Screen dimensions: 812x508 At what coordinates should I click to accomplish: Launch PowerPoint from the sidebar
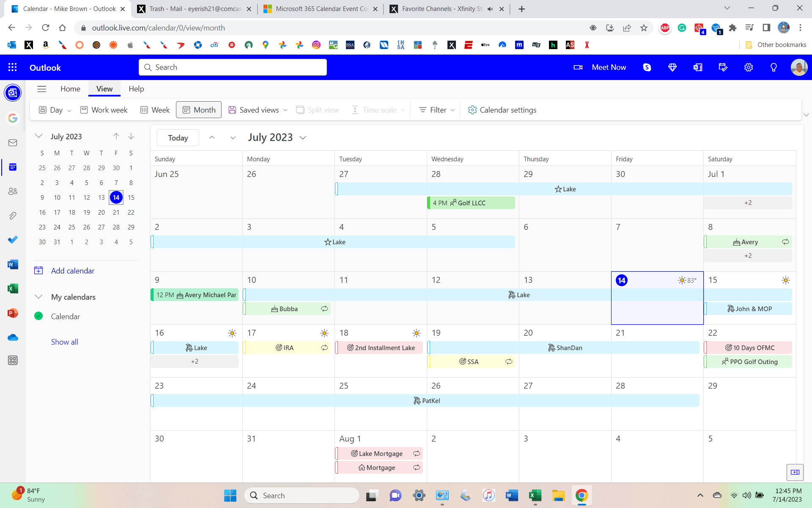tap(13, 313)
